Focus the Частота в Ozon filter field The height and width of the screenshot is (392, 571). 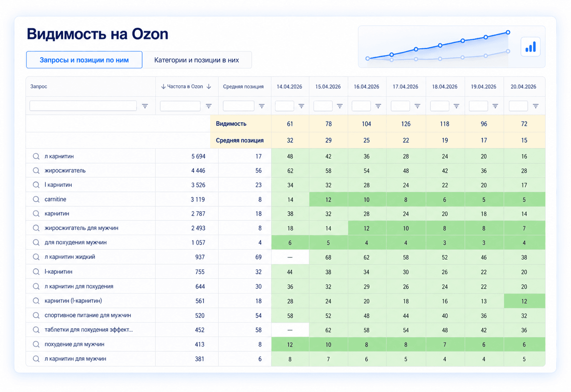pos(180,106)
